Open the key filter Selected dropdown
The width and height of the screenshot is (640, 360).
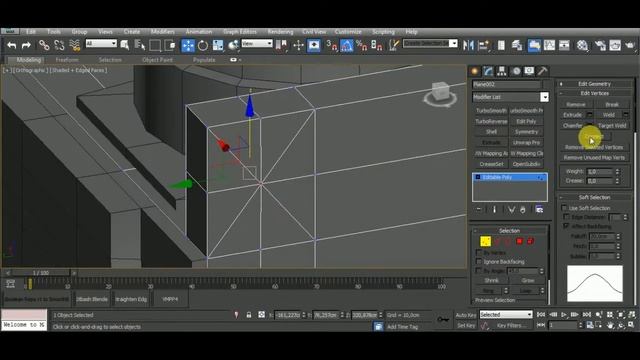coord(506,315)
